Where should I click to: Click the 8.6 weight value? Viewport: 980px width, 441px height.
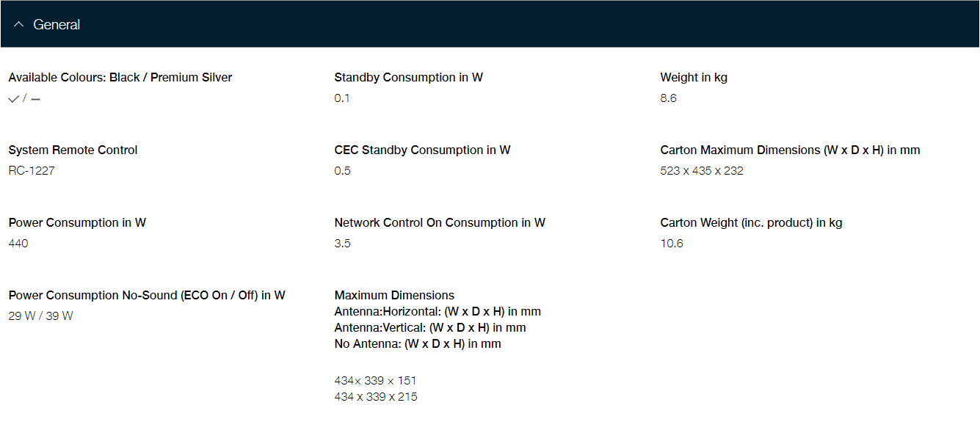click(669, 98)
